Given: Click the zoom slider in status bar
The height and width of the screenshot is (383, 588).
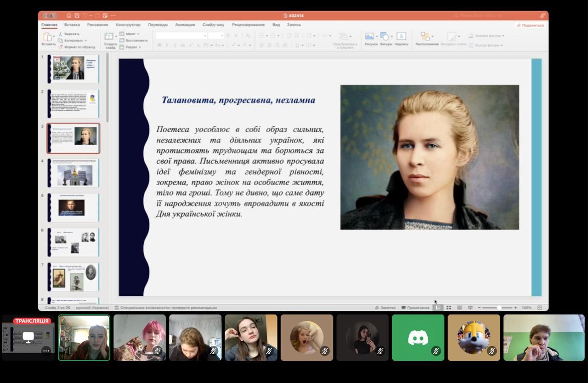Looking at the screenshot, I should point(499,308).
